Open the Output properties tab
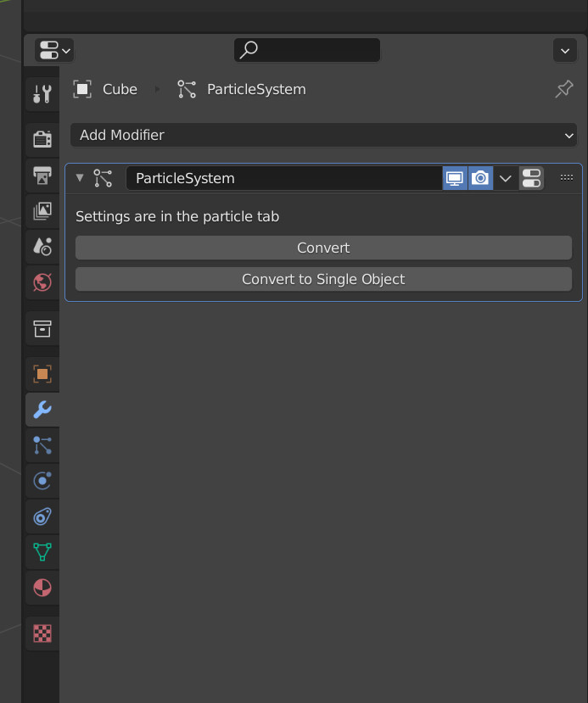 coord(42,175)
